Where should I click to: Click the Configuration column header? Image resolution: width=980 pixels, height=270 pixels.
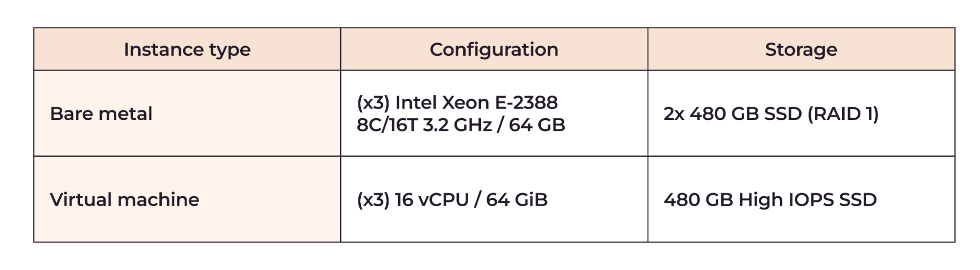click(x=494, y=49)
